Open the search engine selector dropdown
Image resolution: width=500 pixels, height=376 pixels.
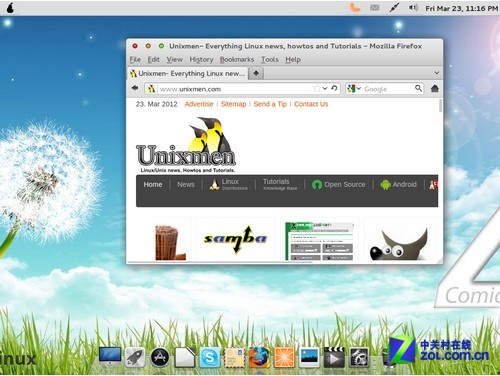(354, 89)
